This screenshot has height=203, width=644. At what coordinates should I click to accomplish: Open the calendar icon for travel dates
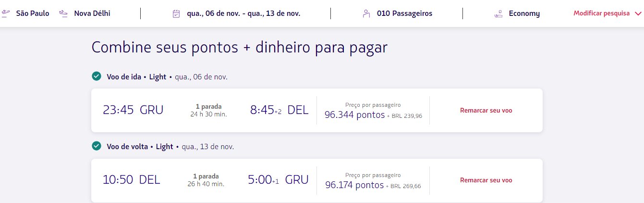pos(176,13)
